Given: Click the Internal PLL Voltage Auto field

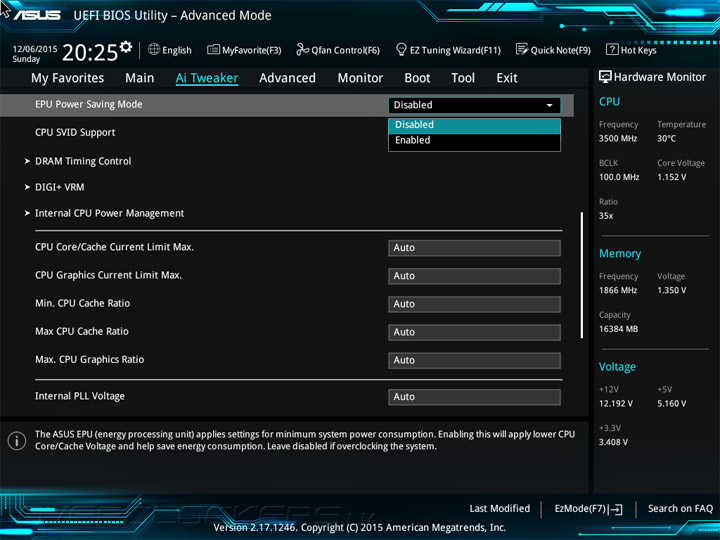Looking at the screenshot, I should [x=474, y=397].
